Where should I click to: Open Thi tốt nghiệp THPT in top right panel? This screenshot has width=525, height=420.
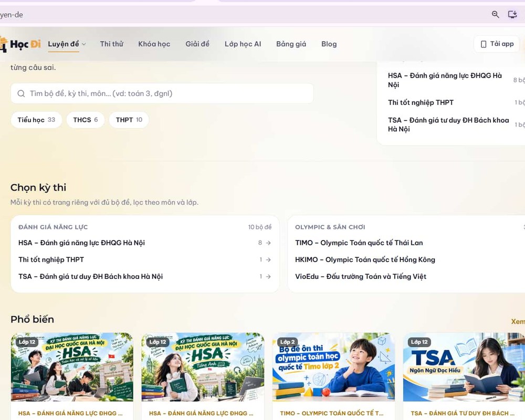[421, 102]
